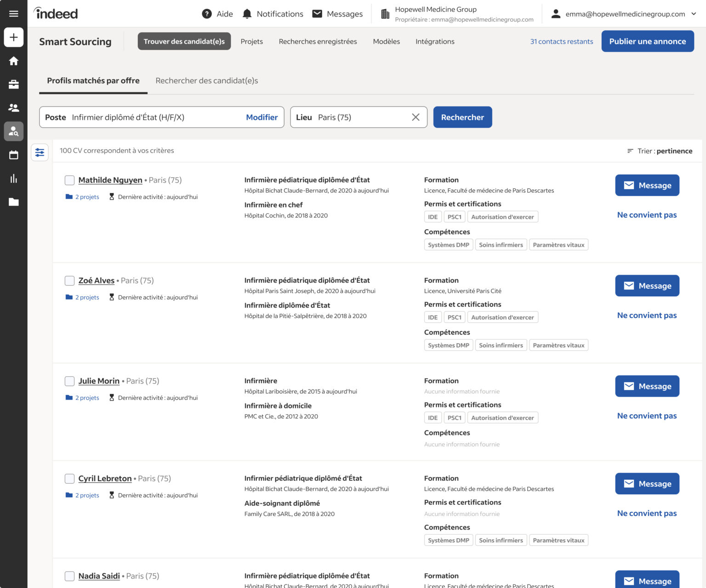Open the main navigation hamburger menu
The width and height of the screenshot is (706, 588).
[x=13, y=13]
